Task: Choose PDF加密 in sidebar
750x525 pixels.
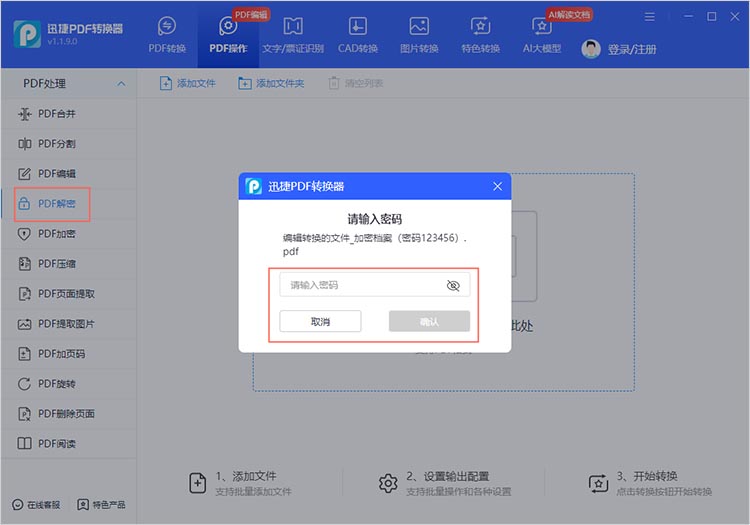Action: click(x=68, y=234)
